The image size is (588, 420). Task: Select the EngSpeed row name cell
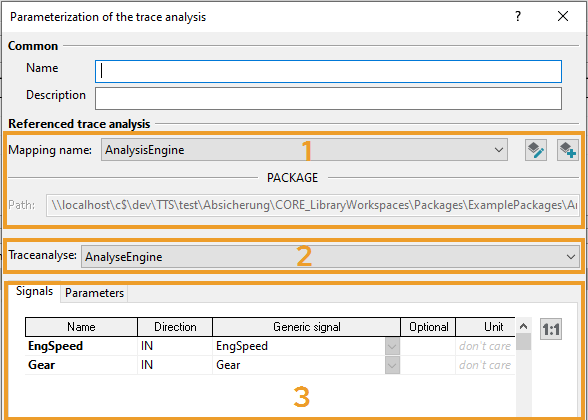click(x=81, y=346)
